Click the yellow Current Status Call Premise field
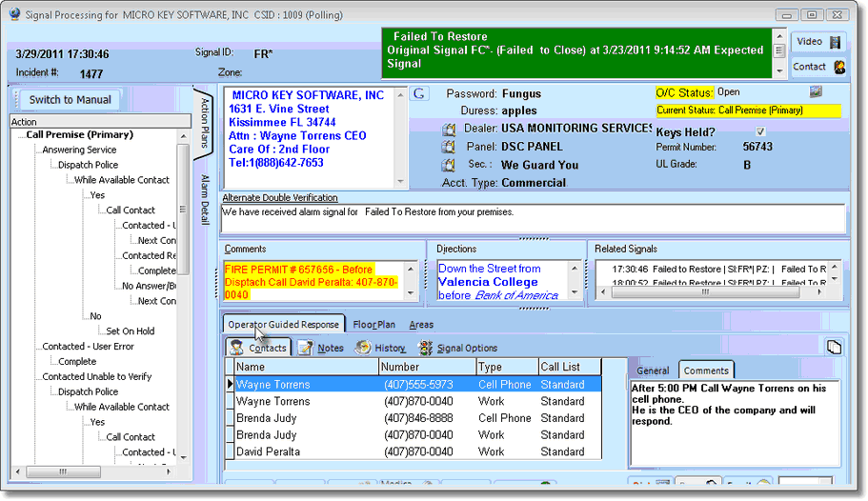 coord(748,110)
